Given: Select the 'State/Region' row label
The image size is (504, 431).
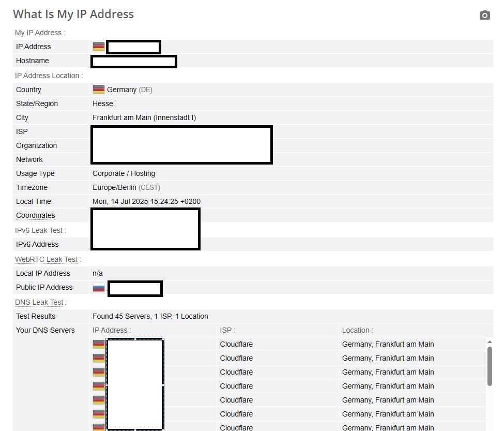Looking at the screenshot, I should (x=37, y=103).
